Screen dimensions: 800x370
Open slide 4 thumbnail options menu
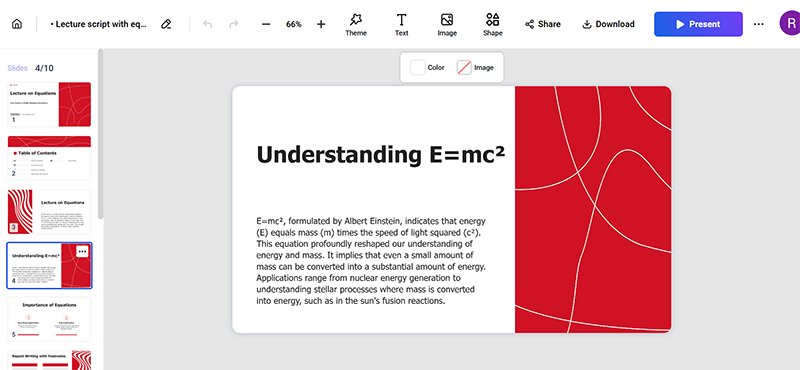click(83, 251)
